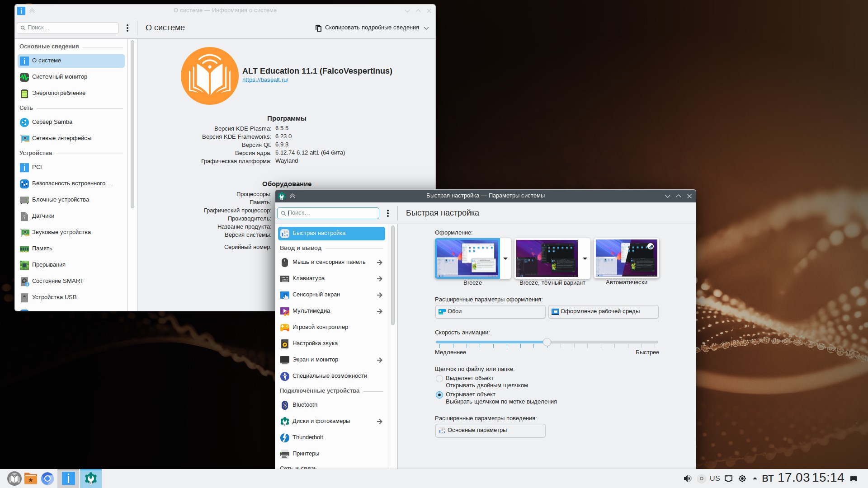Select 'Открывает объект' radio option
Viewport: 868px width, 488px height.
click(439, 395)
